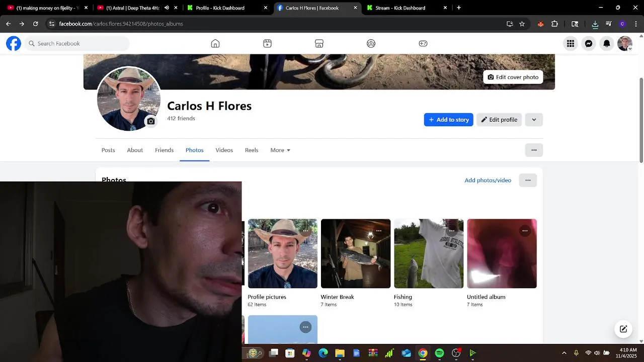Expand the chevron next to Edit profile
Image resolution: width=644 pixels, height=362 pixels.
point(534,120)
